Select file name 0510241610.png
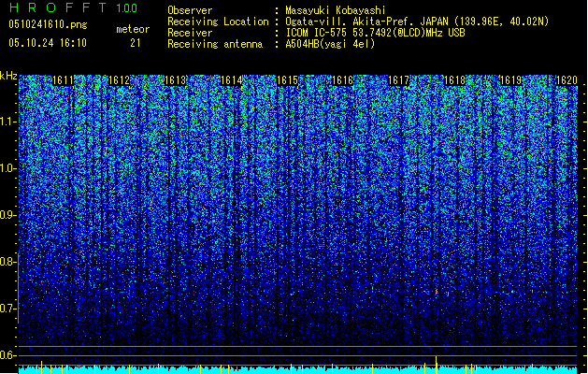The width and height of the screenshot is (588, 374). (48, 24)
